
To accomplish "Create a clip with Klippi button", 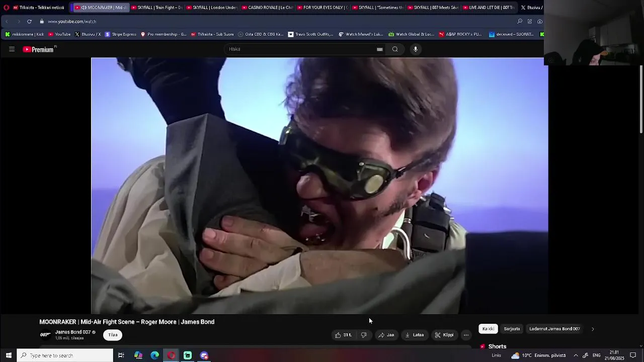I will pos(444,335).
